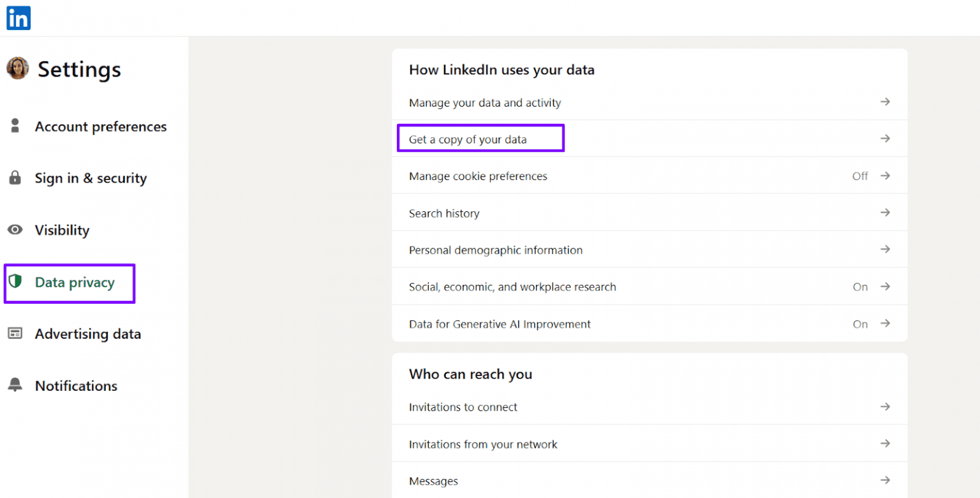Screen dimensions: 980x498
Task: Click the Sign in & security padlock icon
Action: (15, 177)
